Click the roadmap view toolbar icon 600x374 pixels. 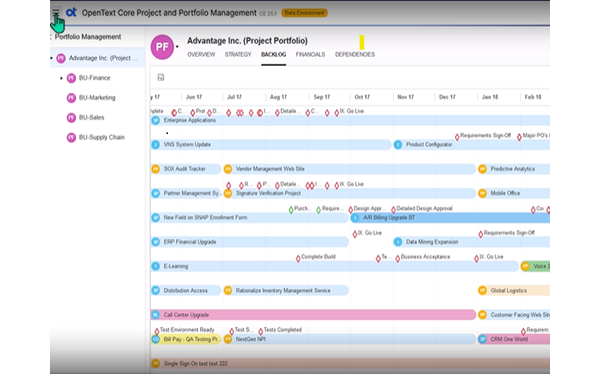[161, 78]
